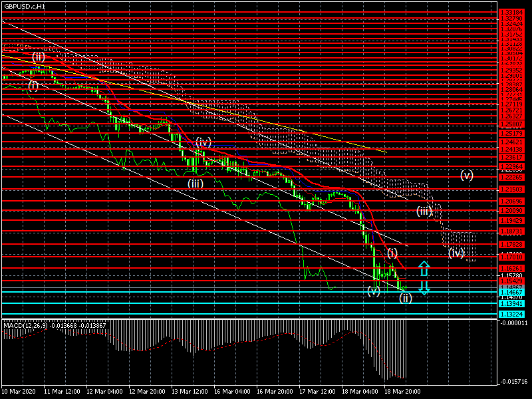Screen dimensions: 532x399
Task: Select the 1.25179 price label
Action: click(511, 134)
